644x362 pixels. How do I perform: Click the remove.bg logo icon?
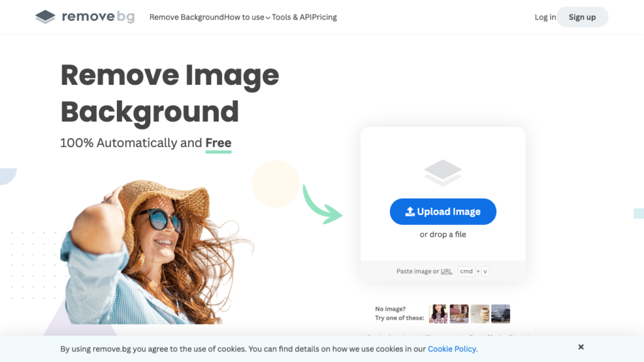[x=45, y=17]
